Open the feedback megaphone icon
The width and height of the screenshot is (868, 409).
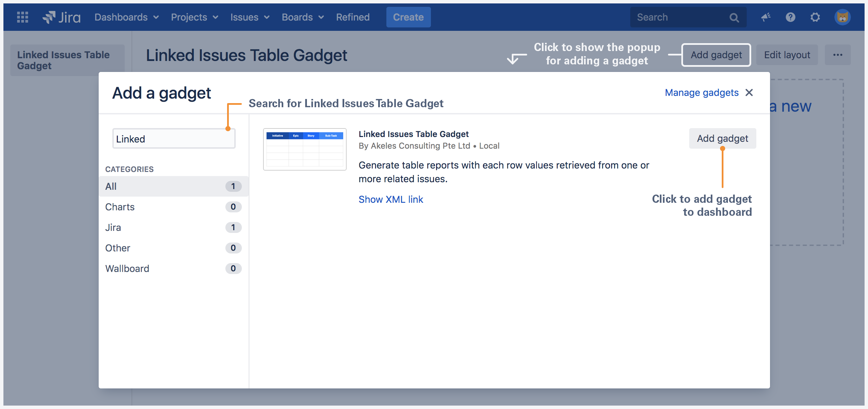click(766, 17)
